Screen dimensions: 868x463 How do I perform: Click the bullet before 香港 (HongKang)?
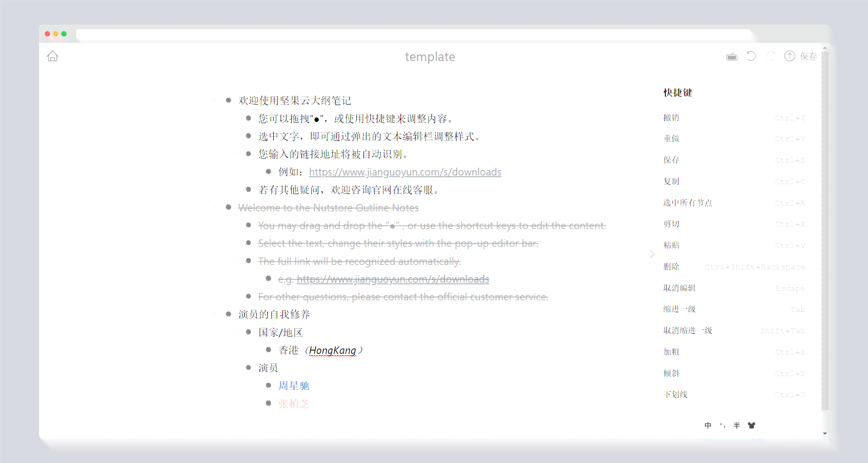[x=268, y=350]
